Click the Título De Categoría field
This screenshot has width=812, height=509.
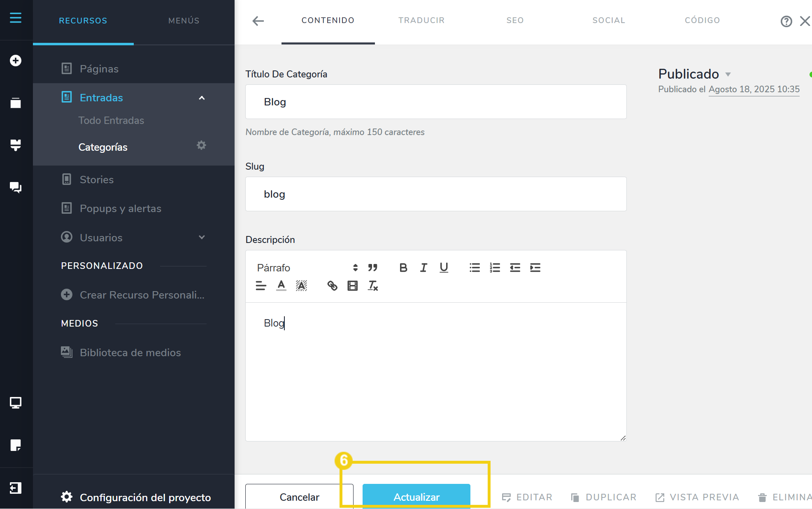click(x=436, y=102)
